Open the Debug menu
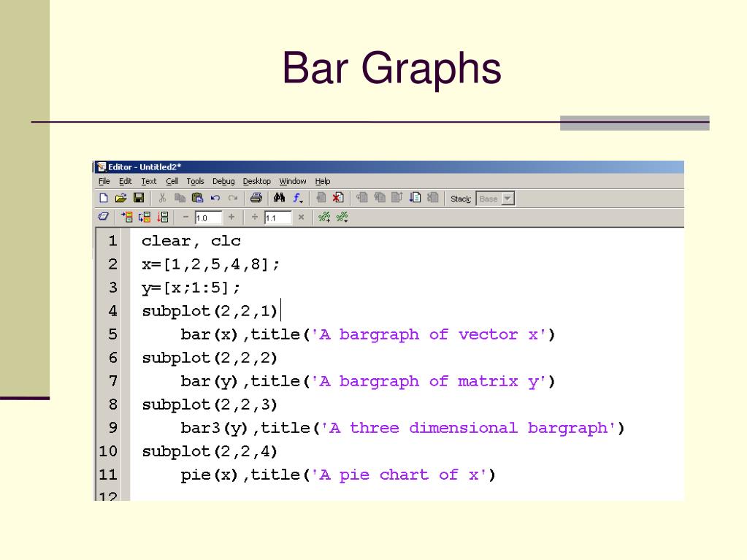The width and height of the screenshot is (747, 560). click(x=223, y=181)
